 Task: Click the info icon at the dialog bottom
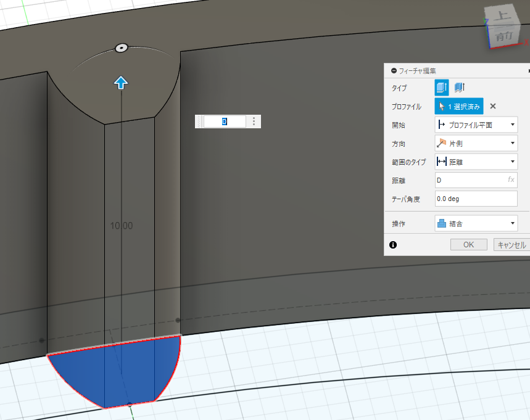pos(393,245)
